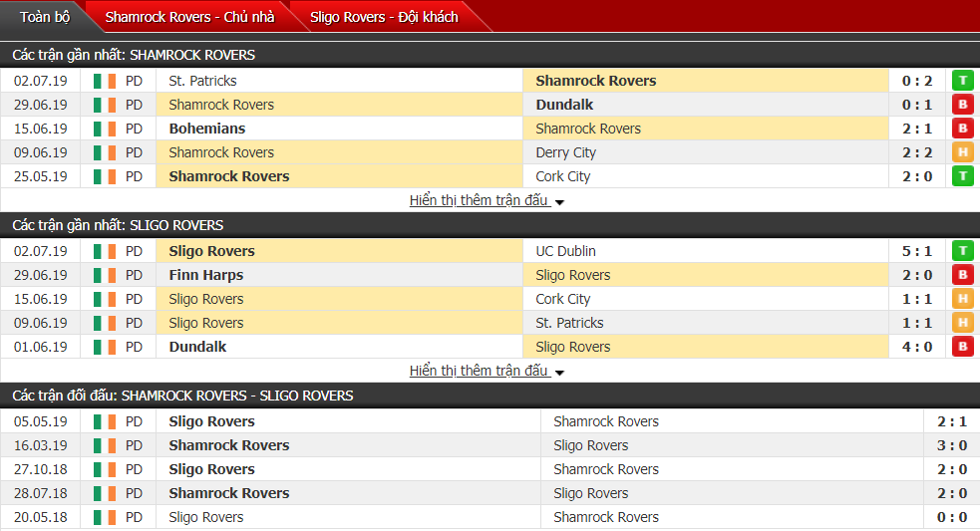The height and width of the screenshot is (531, 980).
Task: Click the T result badge for St. Patricks match
Action: point(962,81)
